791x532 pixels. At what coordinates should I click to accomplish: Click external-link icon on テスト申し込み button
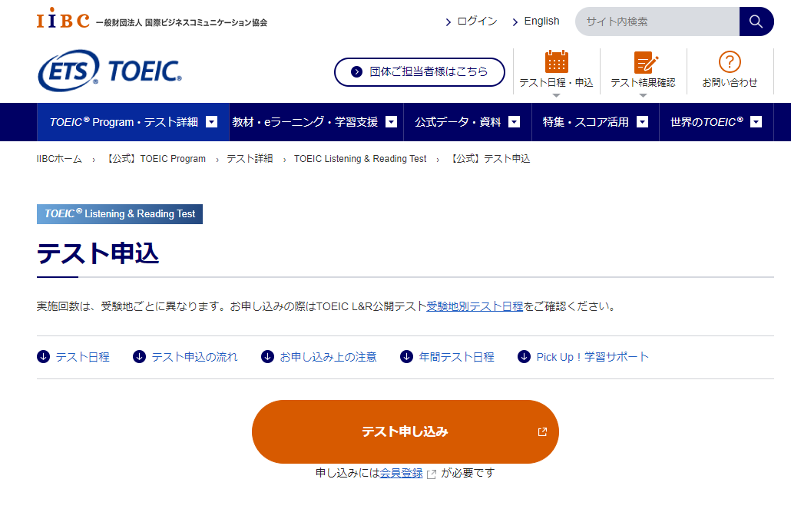[x=542, y=431]
